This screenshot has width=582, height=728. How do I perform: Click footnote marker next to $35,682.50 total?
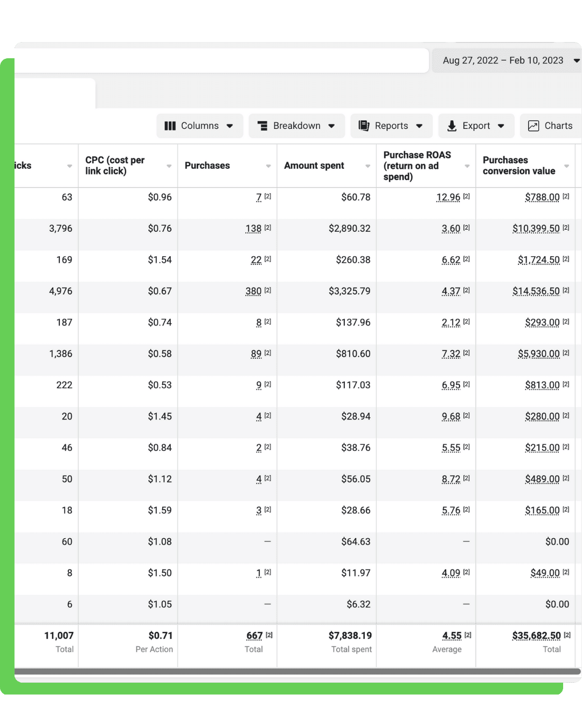tap(567, 635)
